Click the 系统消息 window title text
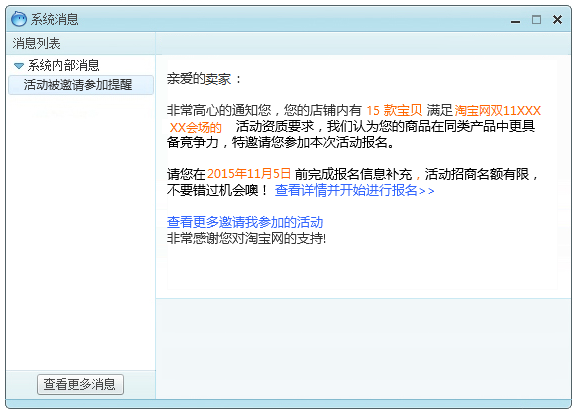The height and width of the screenshot is (418, 580). tap(54, 19)
